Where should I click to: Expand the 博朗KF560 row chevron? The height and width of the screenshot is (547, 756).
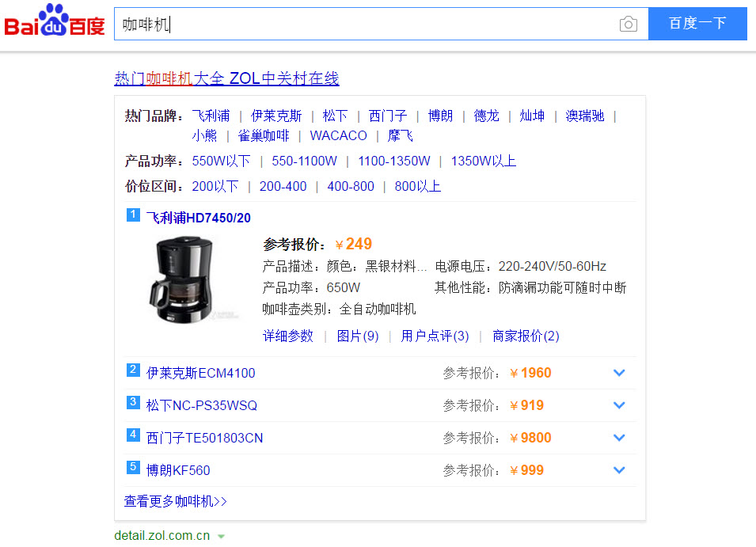pos(619,470)
